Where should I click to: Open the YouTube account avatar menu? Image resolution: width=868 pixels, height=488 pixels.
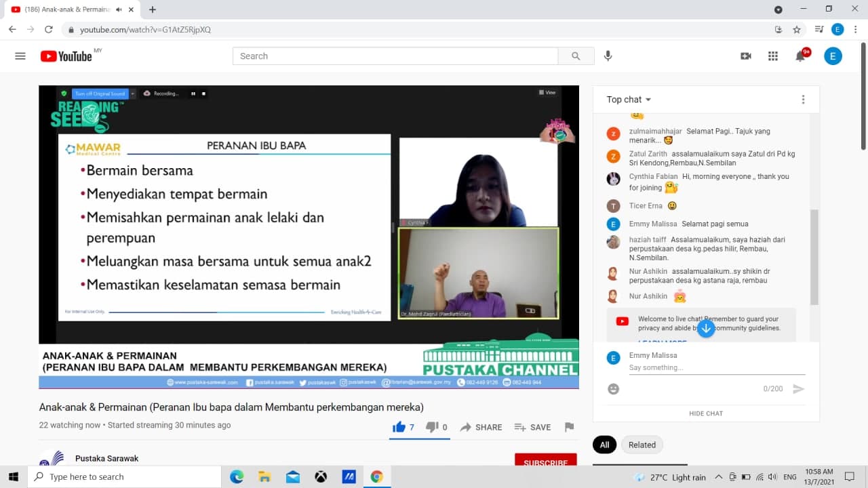pyautogui.click(x=833, y=56)
